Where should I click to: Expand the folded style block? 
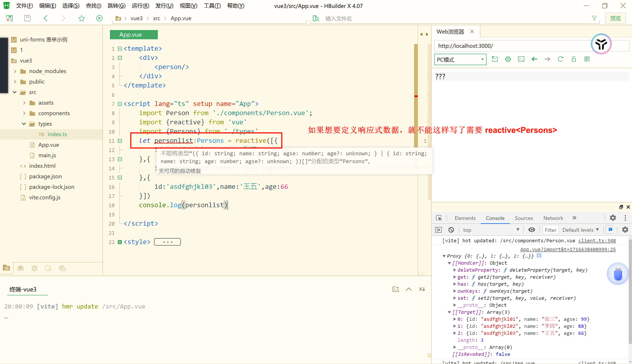point(120,242)
